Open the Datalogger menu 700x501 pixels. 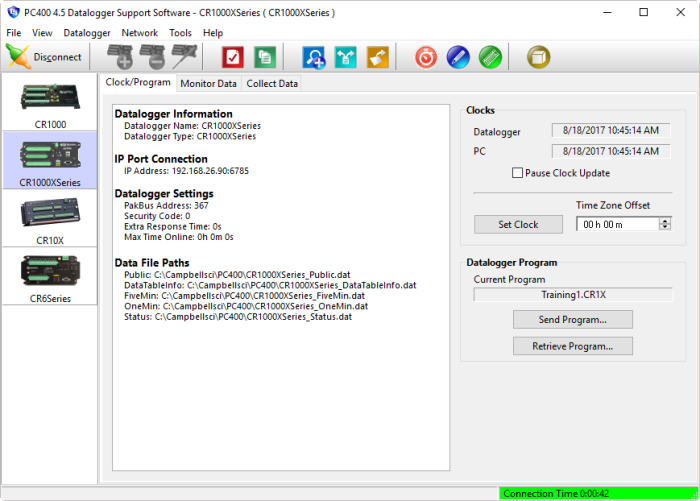tap(86, 32)
